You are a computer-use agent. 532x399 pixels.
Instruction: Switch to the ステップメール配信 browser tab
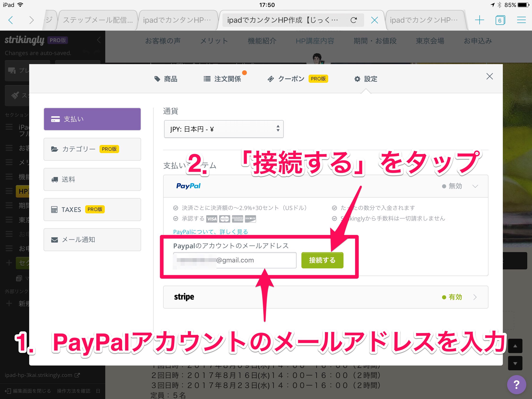point(98,20)
